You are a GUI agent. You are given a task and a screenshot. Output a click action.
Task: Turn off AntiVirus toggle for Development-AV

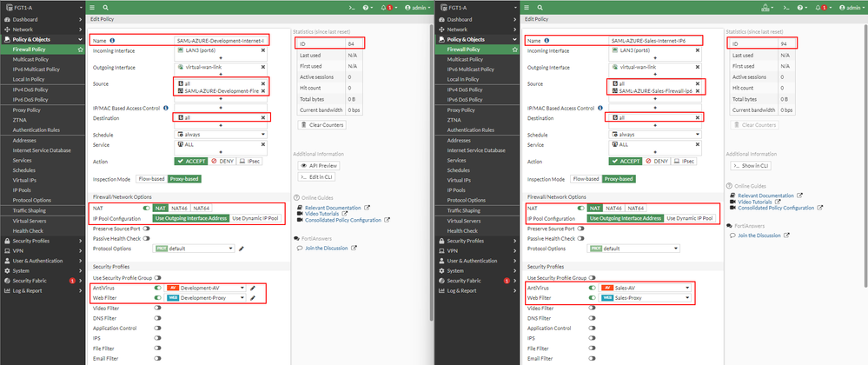[x=158, y=288]
